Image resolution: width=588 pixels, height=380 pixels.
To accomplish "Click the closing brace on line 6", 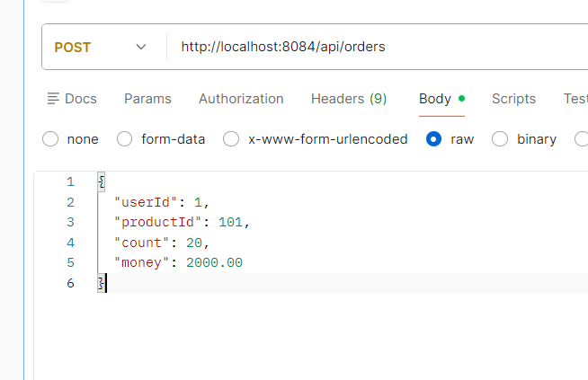I will (102, 283).
